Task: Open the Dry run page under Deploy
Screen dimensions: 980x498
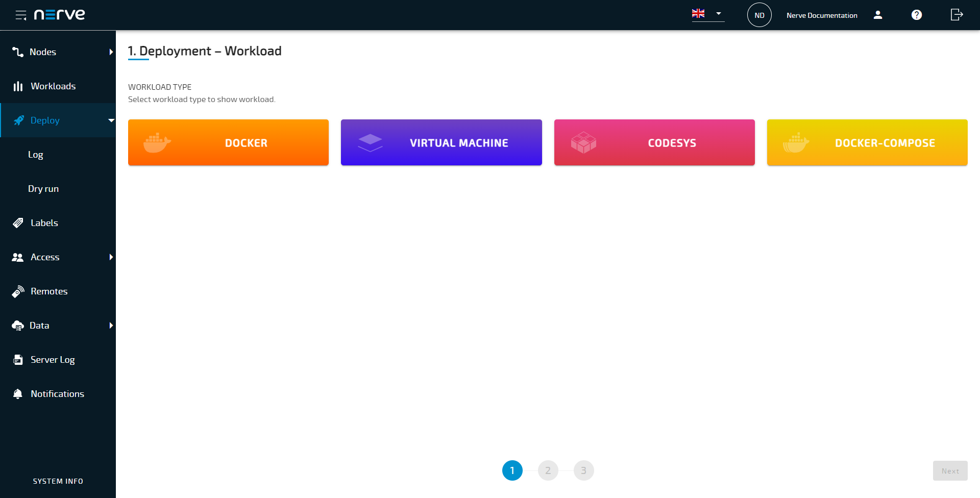Action: (43, 188)
